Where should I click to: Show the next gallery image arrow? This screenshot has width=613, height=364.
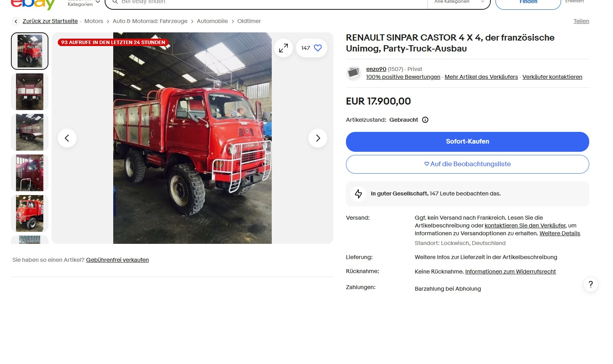[x=318, y=138]
